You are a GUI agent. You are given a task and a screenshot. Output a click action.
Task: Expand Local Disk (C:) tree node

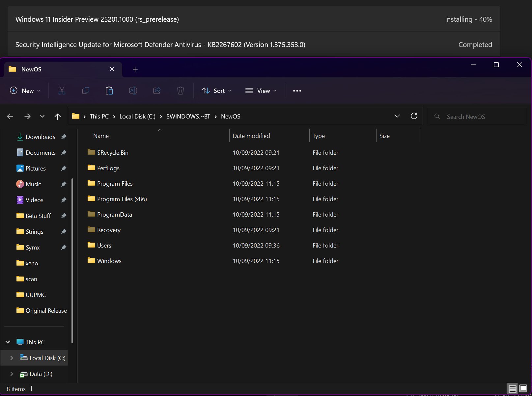(x=12, y=358)
